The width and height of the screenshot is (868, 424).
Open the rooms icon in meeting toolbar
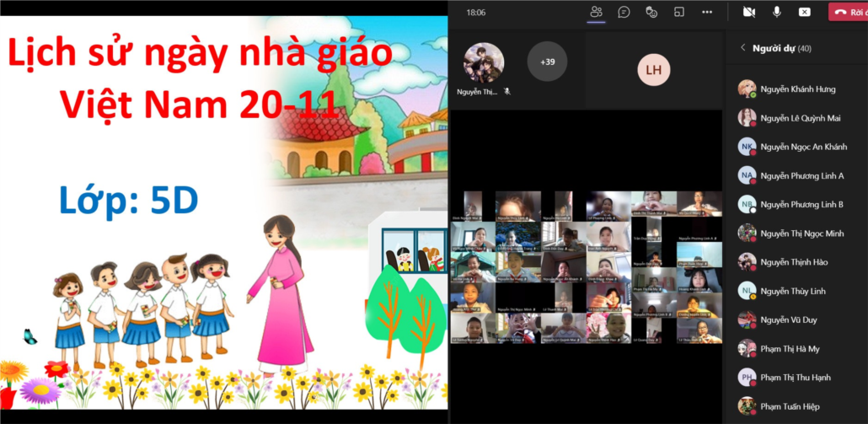coord(679,12)
